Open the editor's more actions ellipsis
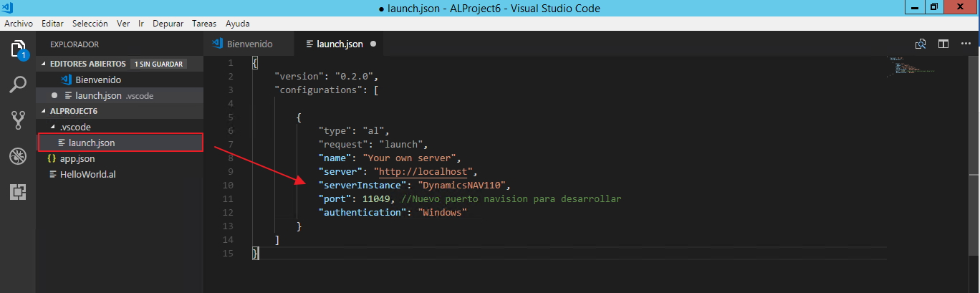980x293 pixels. [966, 44]
